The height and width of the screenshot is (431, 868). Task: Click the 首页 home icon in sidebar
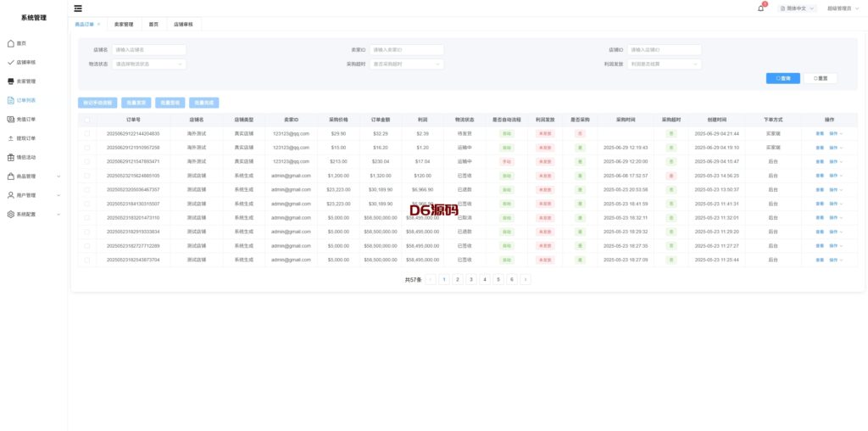tap(10, 43)
